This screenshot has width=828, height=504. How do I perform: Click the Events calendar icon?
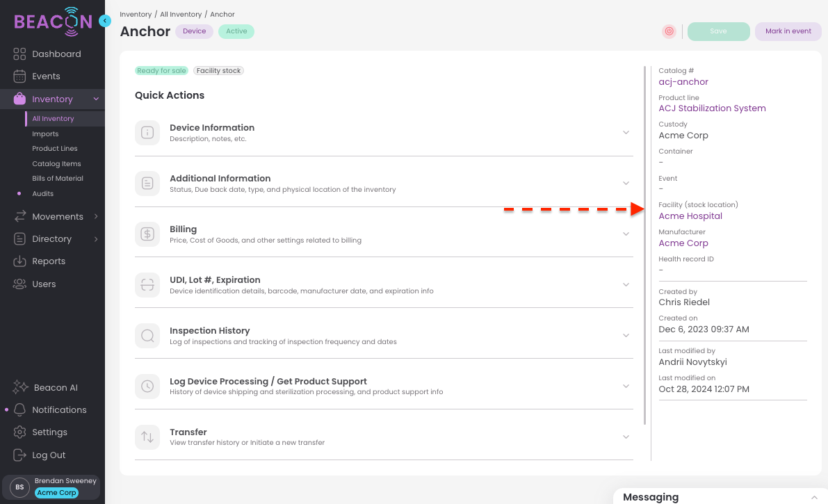(x=19, y=76)
